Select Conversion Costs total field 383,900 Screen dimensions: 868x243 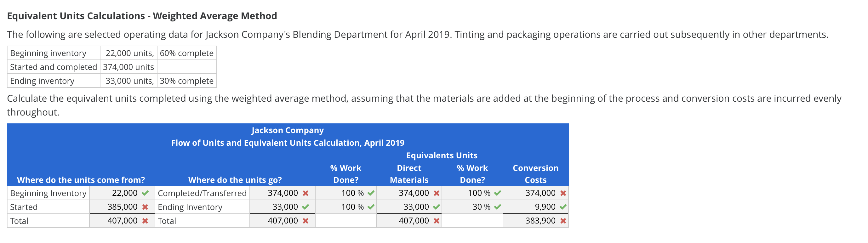click(536, 221)
